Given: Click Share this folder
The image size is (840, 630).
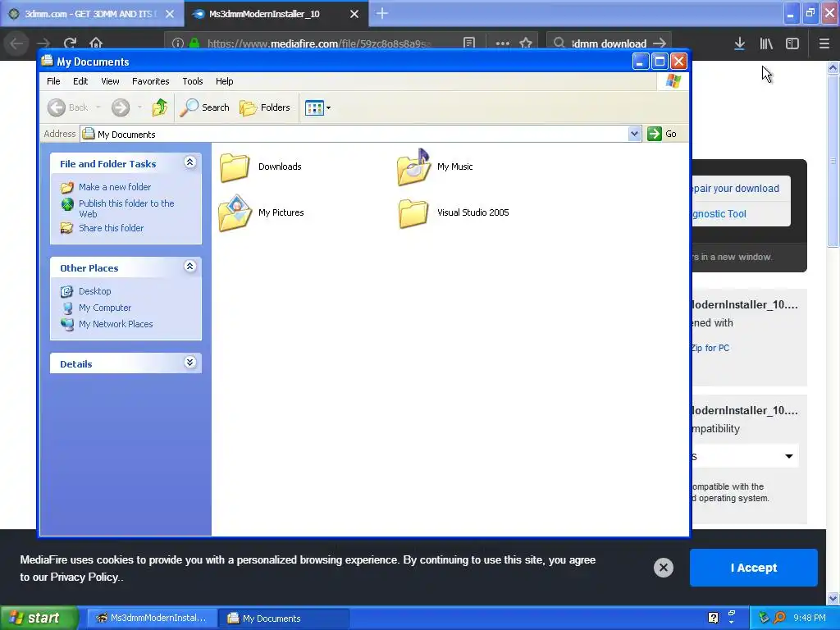Looking at the screenshot, I should tap(111, 228).
